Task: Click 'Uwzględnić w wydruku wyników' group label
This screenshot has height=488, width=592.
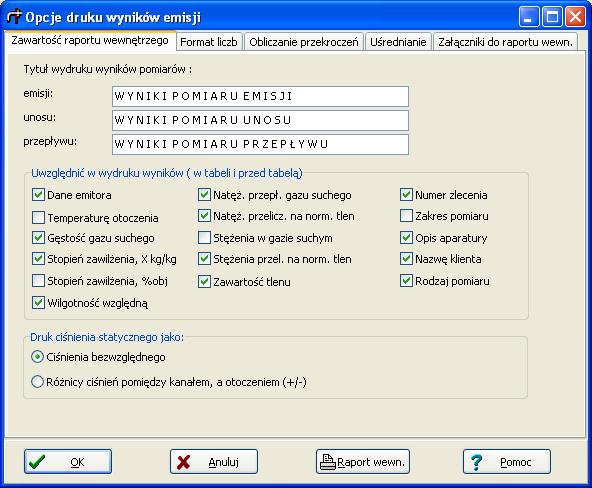Action: (166, 173)
